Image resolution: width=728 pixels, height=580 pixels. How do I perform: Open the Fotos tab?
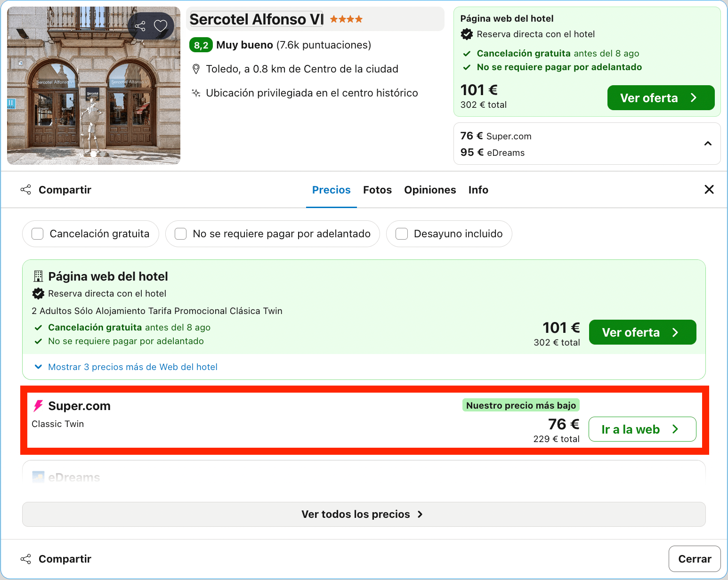[x=377, y=190]
